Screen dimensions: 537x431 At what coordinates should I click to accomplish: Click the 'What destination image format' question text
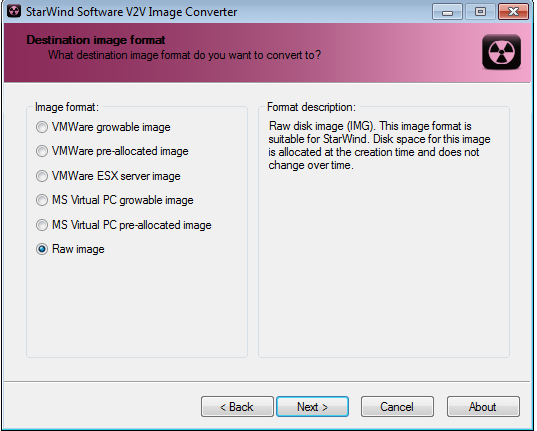[x=184, y=55]
